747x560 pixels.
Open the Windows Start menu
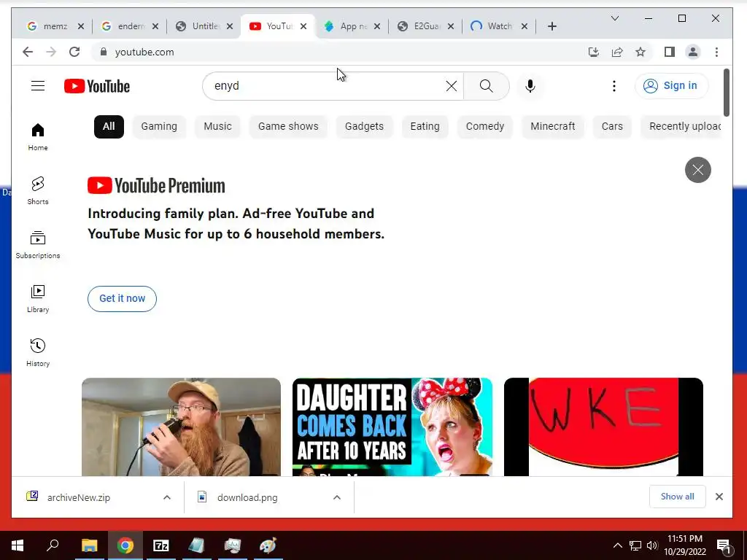(x=18, y=545)
